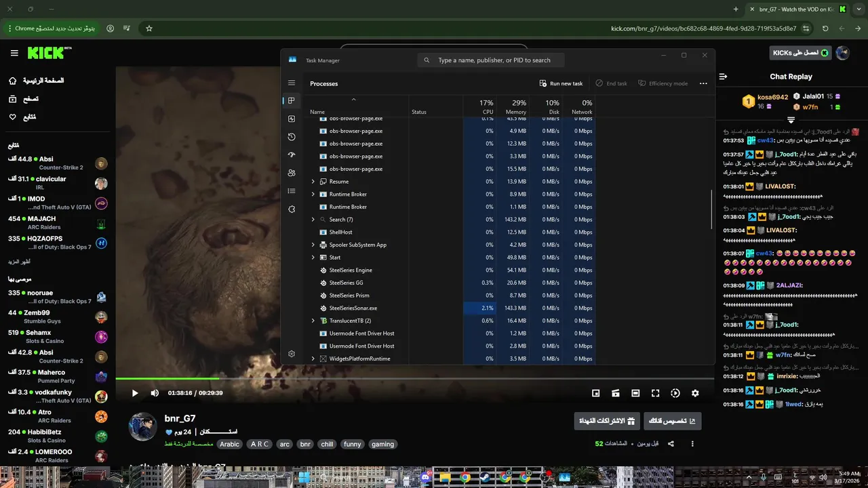Sort processes by Disk column
The image size is (868, 488).
click(545, 106)
